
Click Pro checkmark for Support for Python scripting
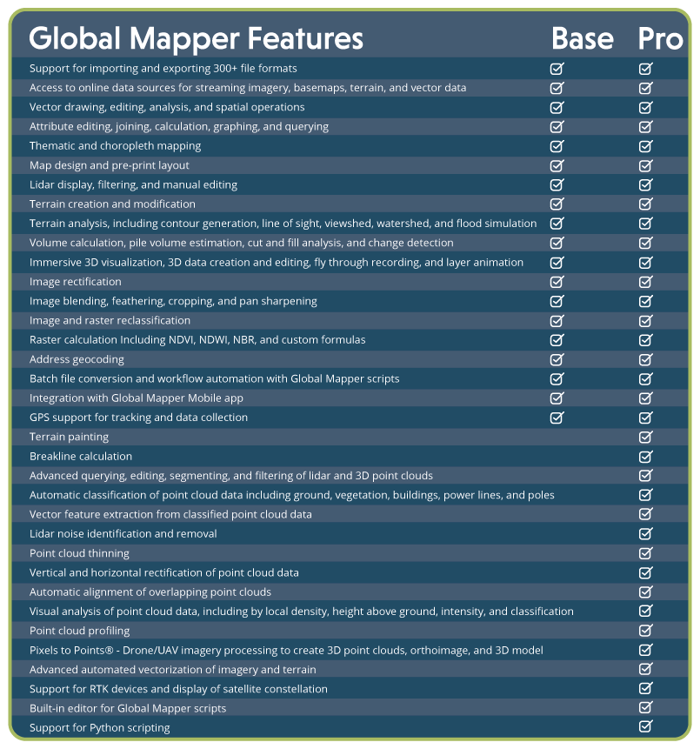[645, 727]
